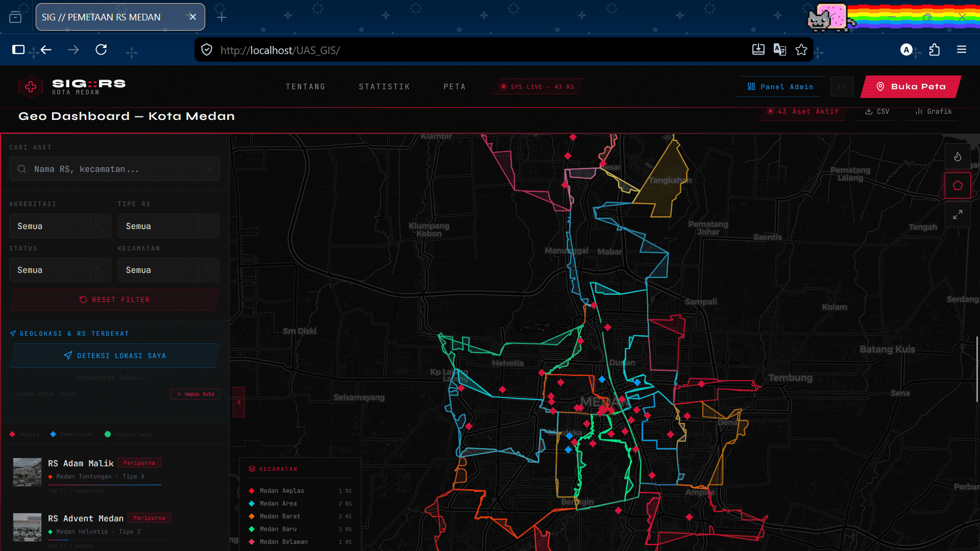
Task: Open the Panel Admin link
Action: tap(781, 87)
